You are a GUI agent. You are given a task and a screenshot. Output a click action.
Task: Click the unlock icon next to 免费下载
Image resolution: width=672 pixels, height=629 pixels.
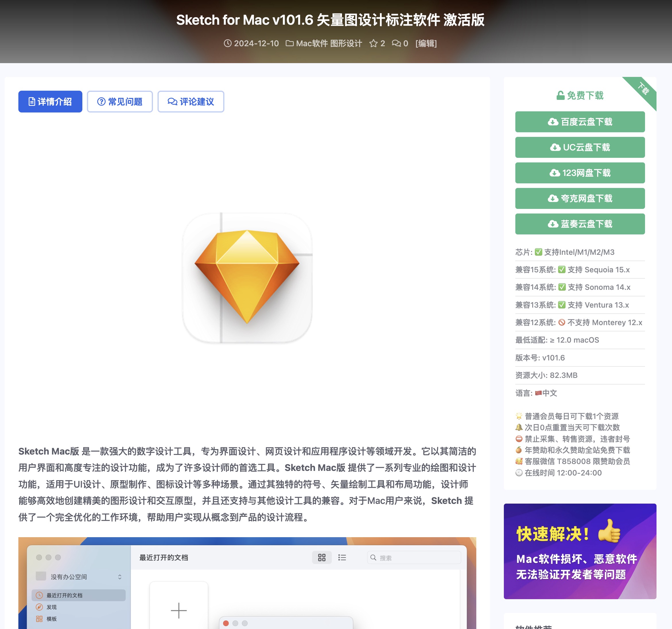(560, 96)
